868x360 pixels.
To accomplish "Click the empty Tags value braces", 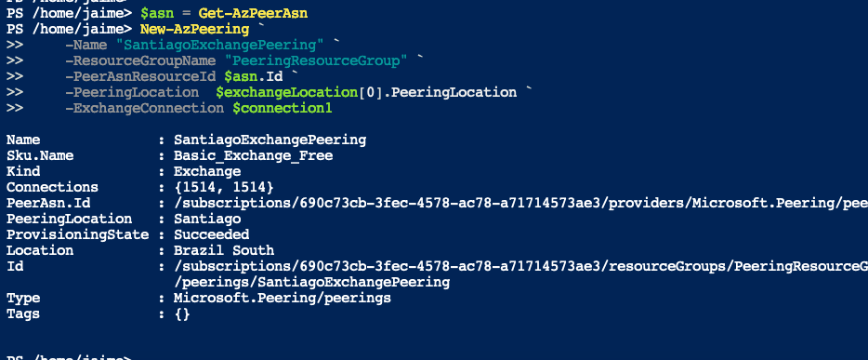I will click(182, 314).
